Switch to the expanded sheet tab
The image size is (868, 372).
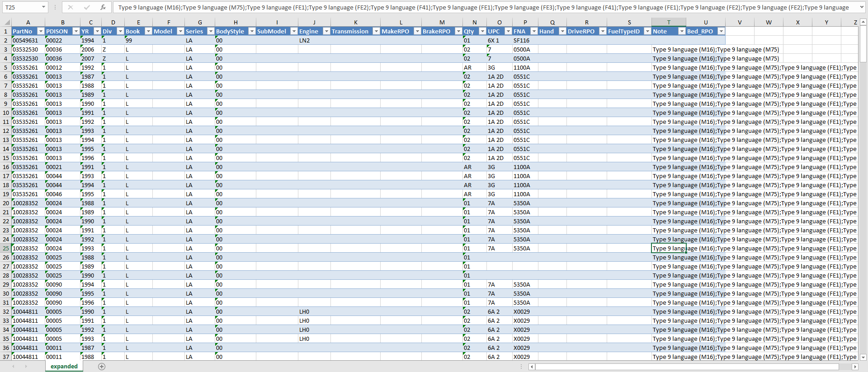pyautogui.click(x=64, y=366)
